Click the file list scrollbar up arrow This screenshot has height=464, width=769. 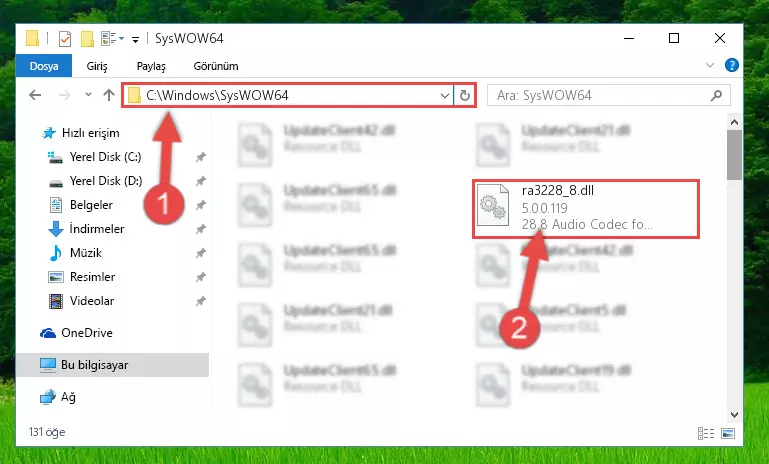[734, 122]
